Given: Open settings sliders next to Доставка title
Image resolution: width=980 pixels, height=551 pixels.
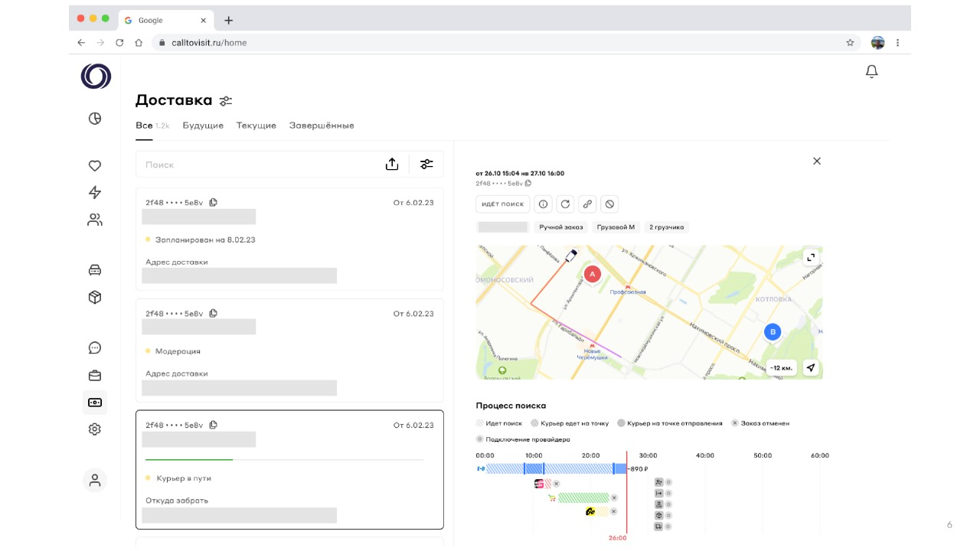Looking at the screenshot, I should point(226,101).
